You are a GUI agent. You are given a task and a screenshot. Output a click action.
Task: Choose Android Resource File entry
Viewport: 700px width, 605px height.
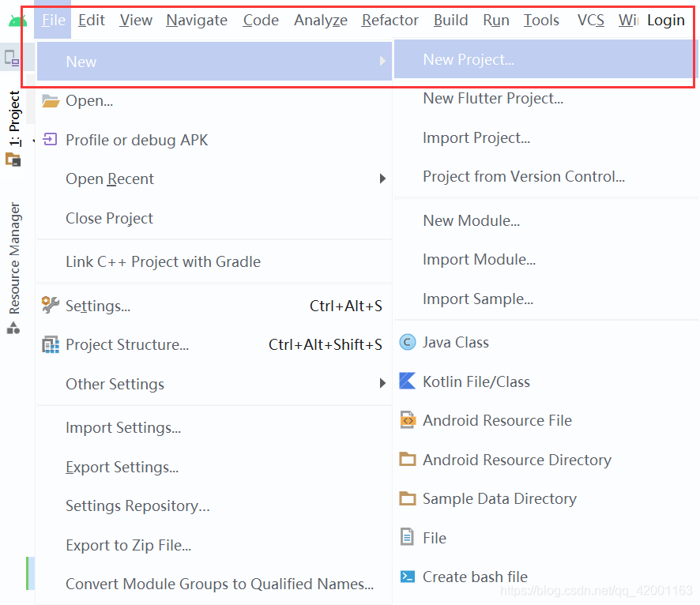click(546, 420)
